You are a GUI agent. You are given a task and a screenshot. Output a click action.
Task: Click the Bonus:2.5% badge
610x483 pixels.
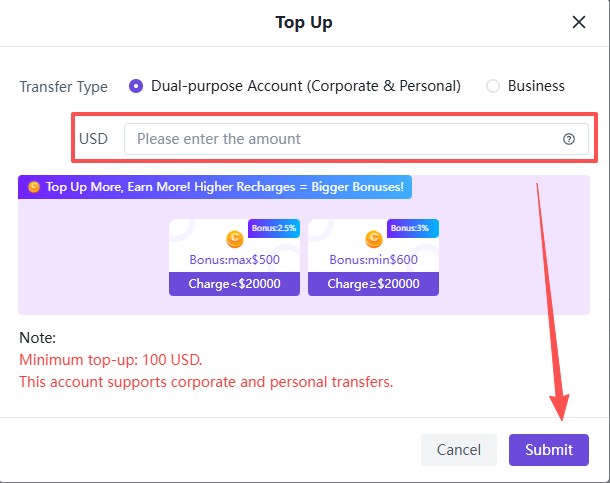274,228
